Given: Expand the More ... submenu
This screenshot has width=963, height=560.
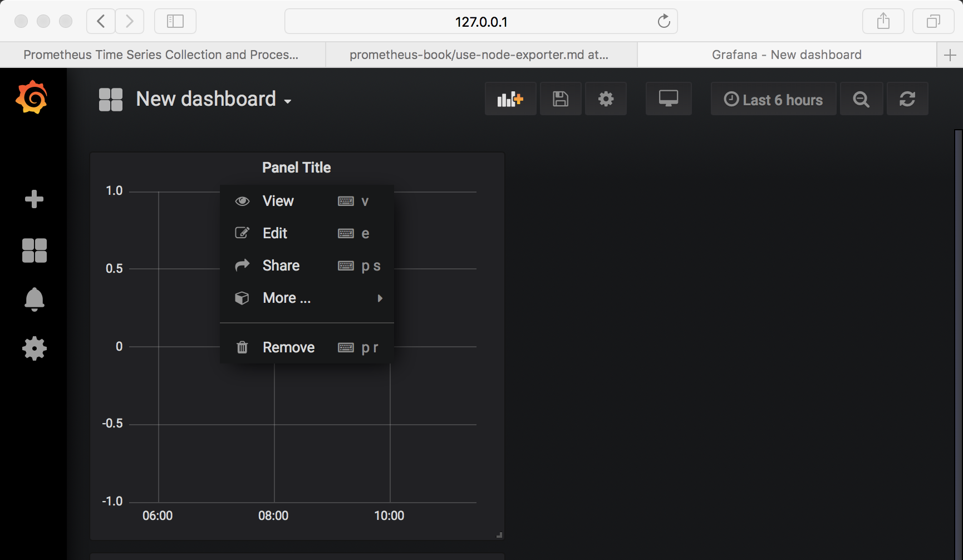Looking at the screenshot, I should point(307,298).
